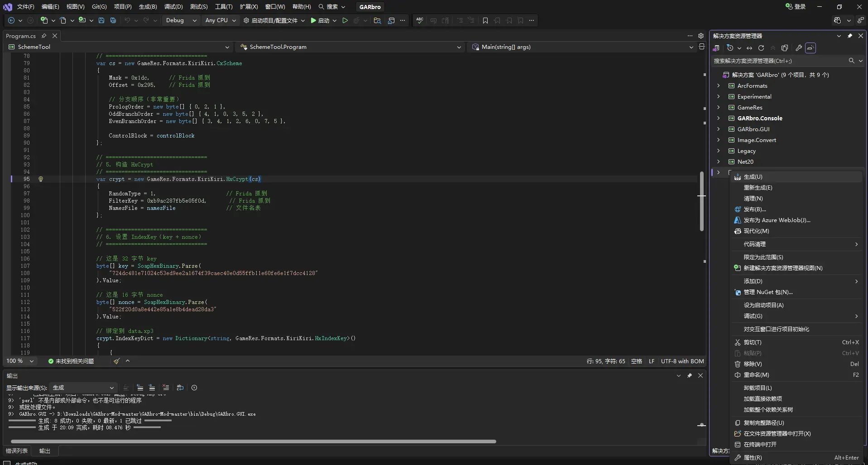
Task: Click the split editor icon above the scrollbar
Action: (x=702, y=47)
